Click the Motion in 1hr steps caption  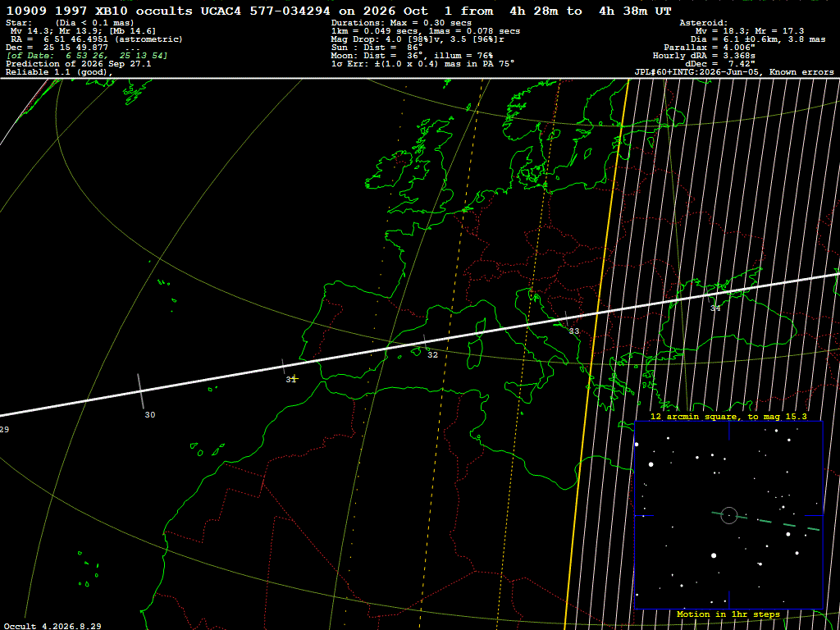point(728,614)
